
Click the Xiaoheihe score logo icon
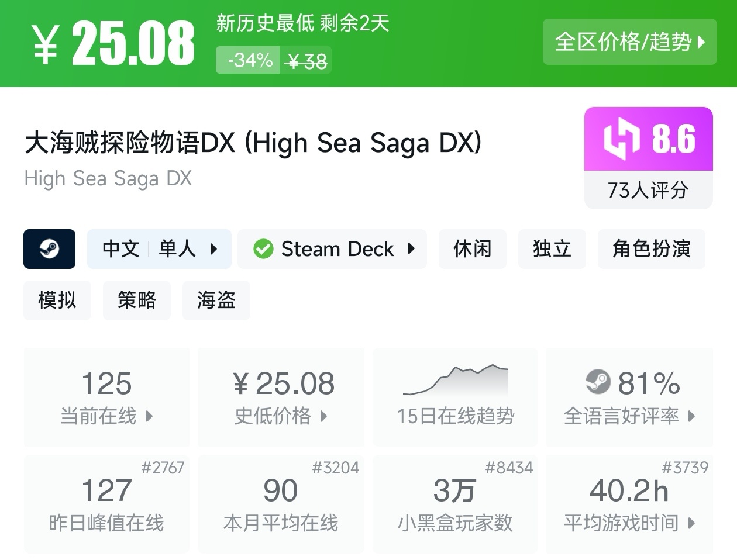(x=622, y=139)
